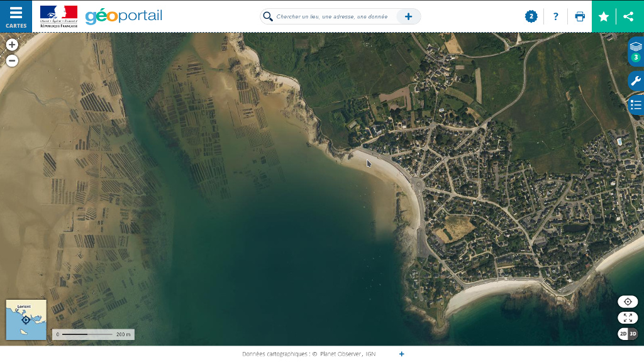This screenshot has width=644, height=362.
Task: Switch view to 2D mode
Action: pos(623,334)
